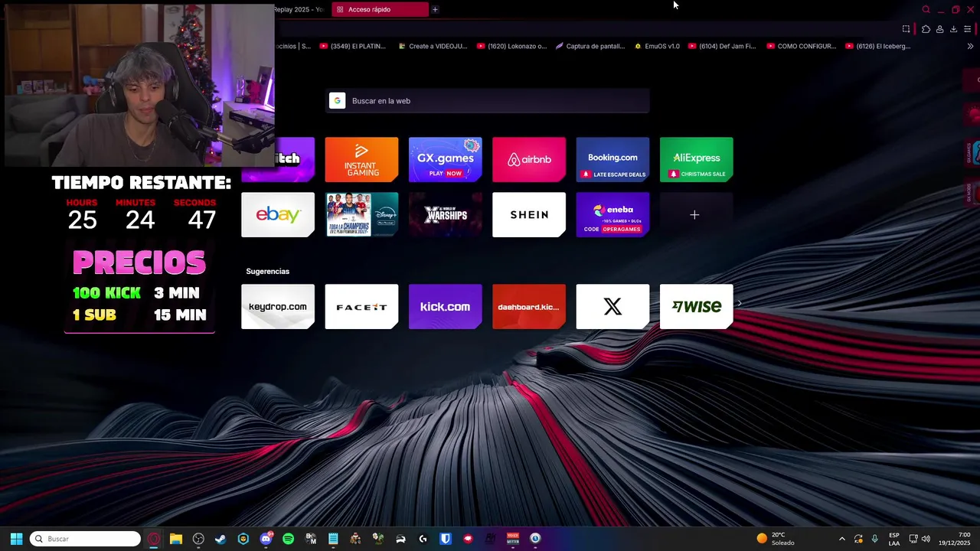
Task: Open the (6104) Def Jam Fi... bookmark
Action: (722, 46)
